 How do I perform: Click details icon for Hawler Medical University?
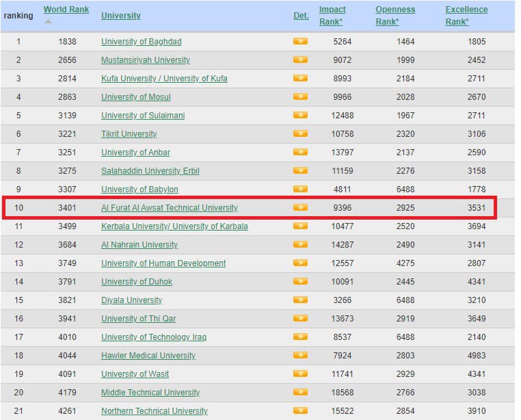point(300,356)
